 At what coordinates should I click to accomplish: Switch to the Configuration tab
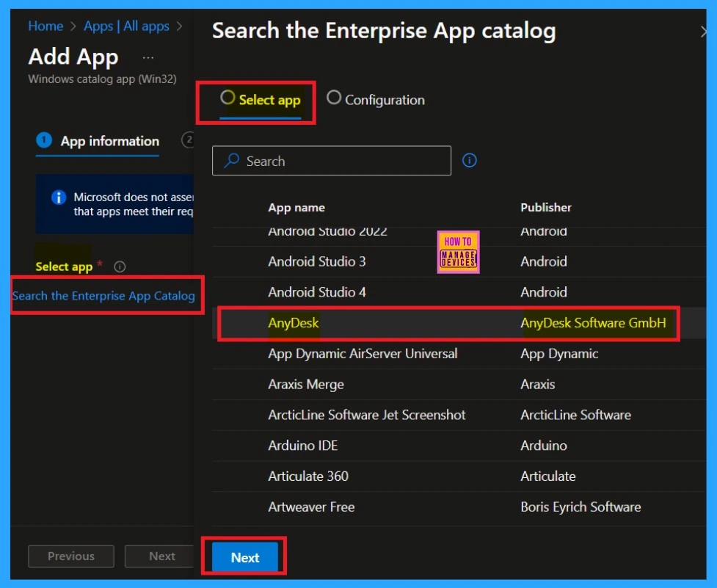point(376,100)
